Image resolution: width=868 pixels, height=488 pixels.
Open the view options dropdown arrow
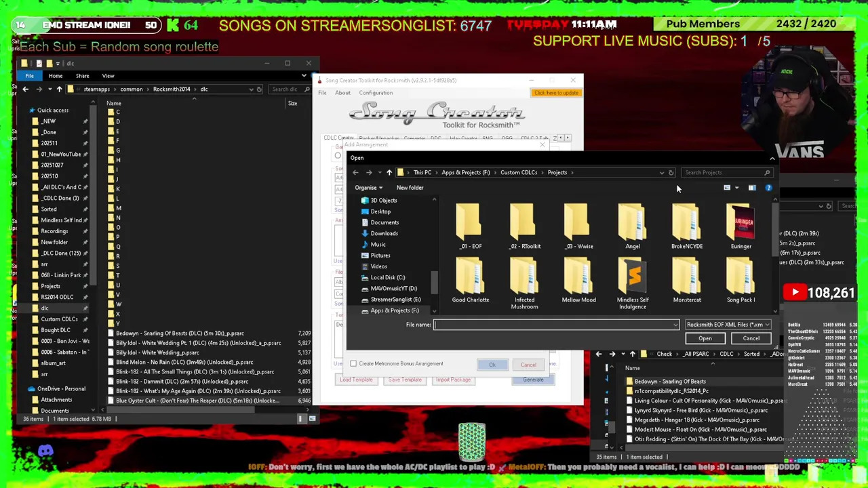click(x=736, y=188)
